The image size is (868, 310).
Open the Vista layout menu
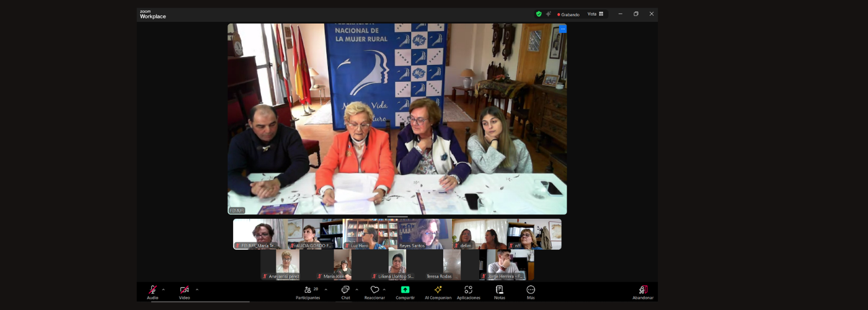[x=595, y=14]
